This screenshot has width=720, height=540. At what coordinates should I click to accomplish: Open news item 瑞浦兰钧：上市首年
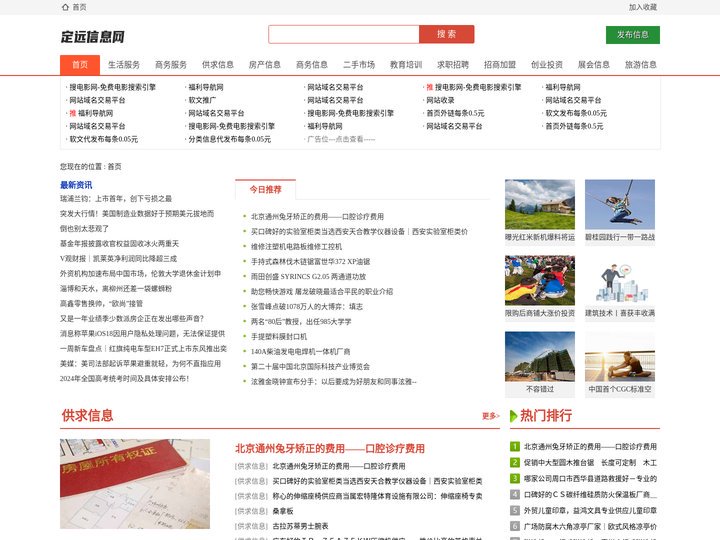pyautogui.click(x=116, y=199)
